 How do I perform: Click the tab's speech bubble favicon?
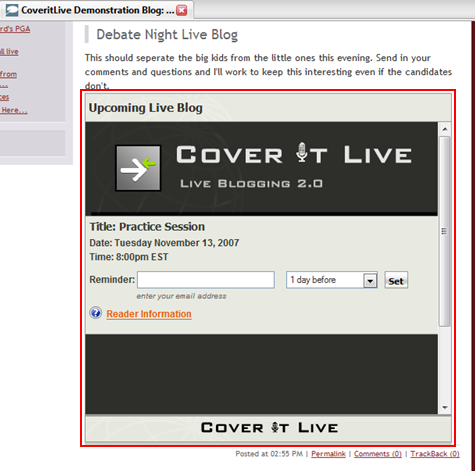point(12,10)
